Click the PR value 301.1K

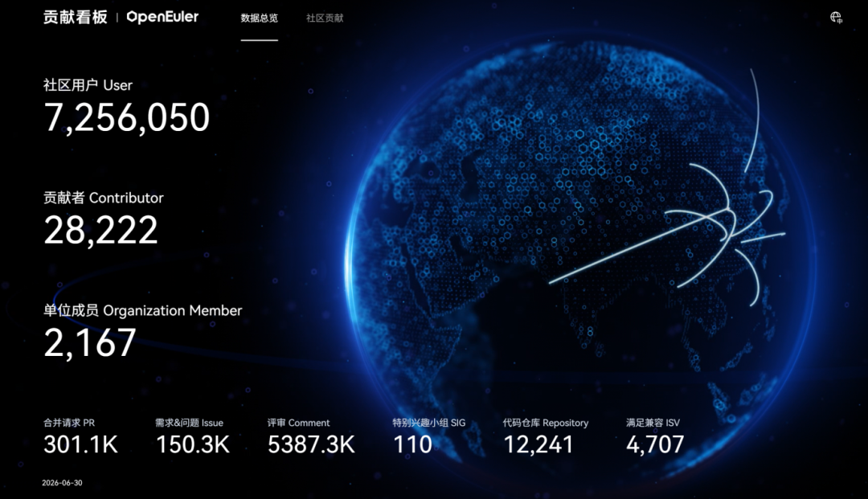[x=81, y=445]
